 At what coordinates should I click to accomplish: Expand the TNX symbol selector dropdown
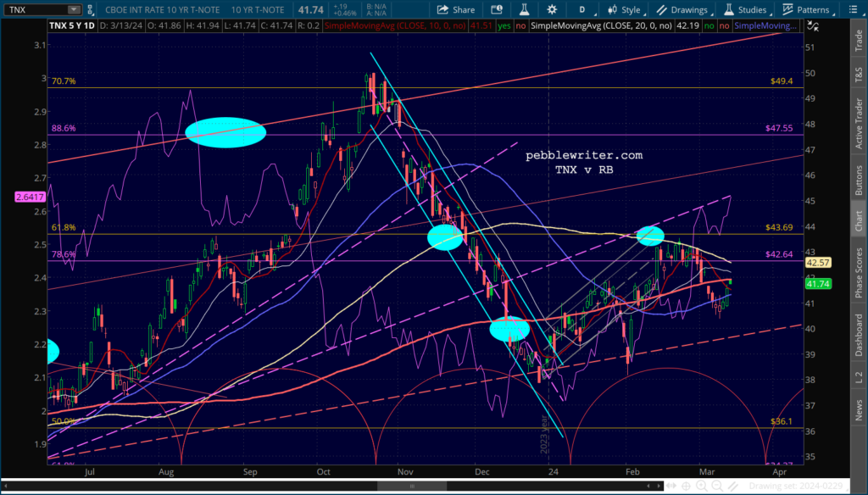click(x=74, y=9)
